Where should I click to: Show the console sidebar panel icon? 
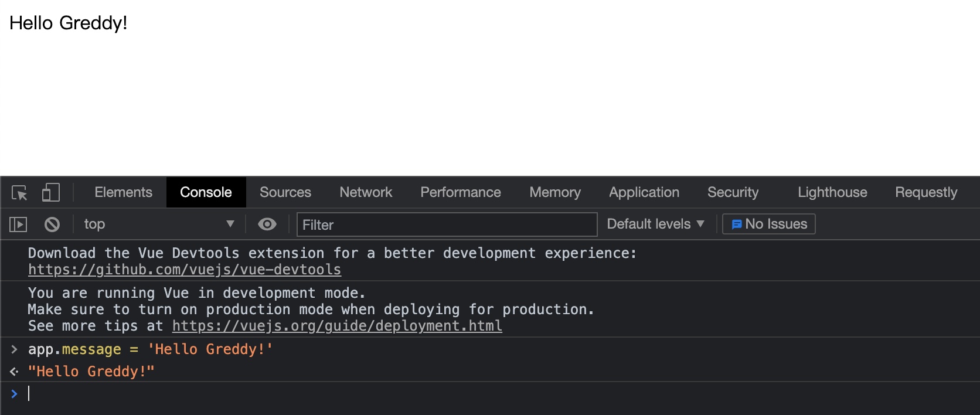pos(18,224)
